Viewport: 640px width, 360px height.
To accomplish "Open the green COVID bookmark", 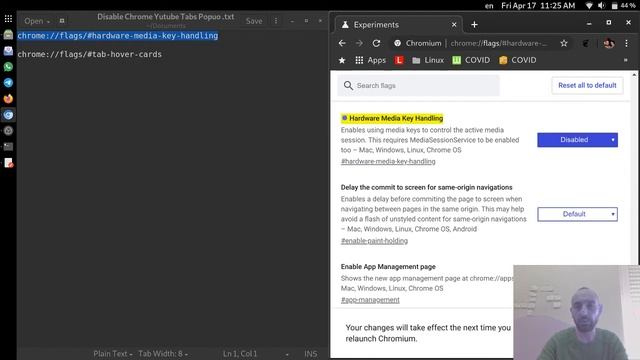I will pyautogui.click(x=471, y=60).
